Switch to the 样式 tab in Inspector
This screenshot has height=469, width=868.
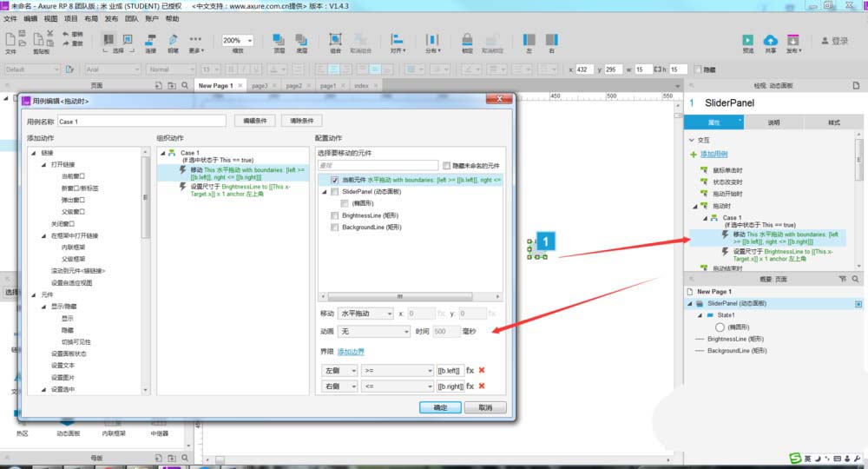[833, 122]
